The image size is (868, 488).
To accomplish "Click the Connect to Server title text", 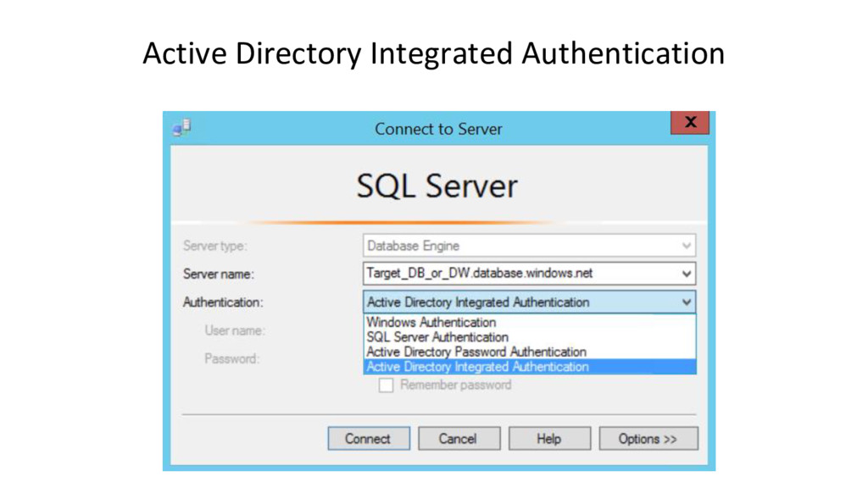I will (x=438, y=129).
